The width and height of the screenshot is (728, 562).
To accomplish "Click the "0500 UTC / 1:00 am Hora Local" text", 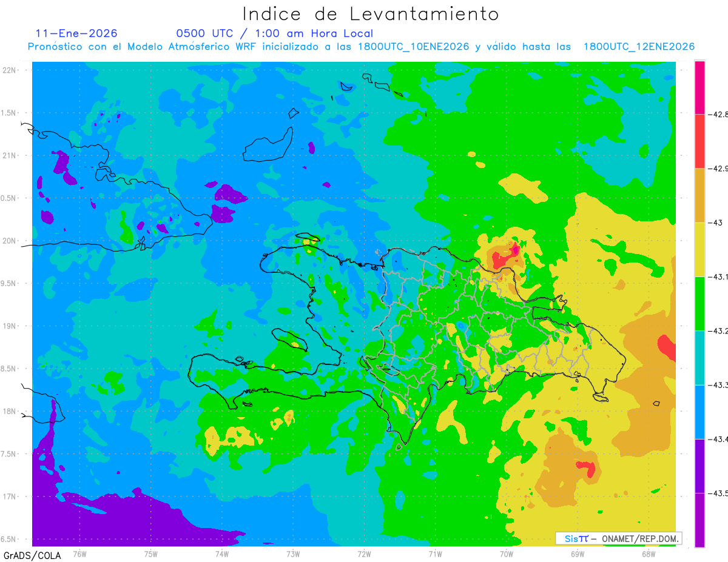I will [x=274, y=33].
